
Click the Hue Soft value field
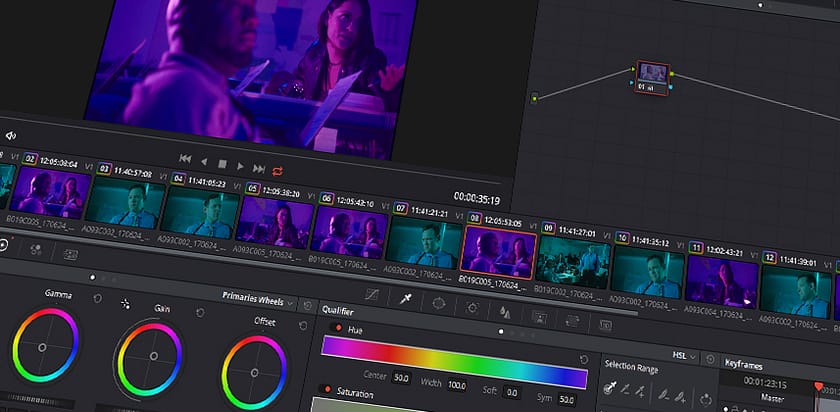[512, 393]
